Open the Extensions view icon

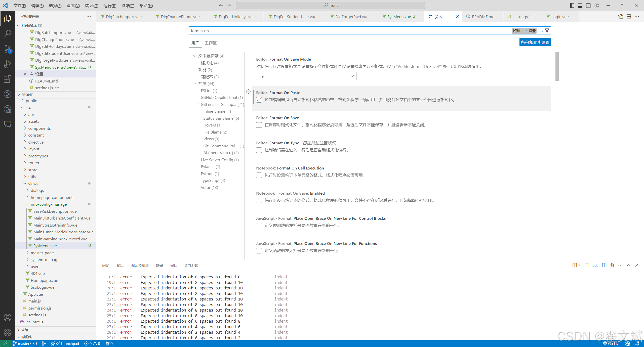pyautogui.click(x=8, y=79)
